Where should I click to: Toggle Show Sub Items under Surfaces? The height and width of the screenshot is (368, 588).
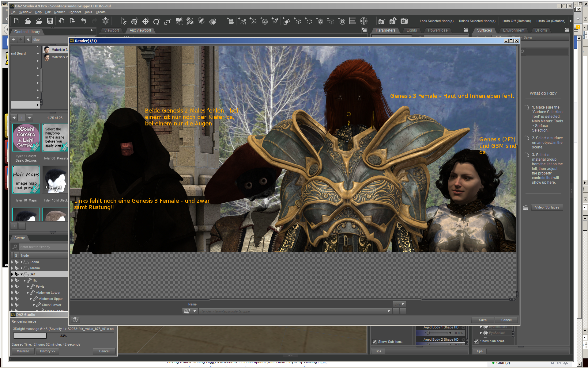pos(477,341)
